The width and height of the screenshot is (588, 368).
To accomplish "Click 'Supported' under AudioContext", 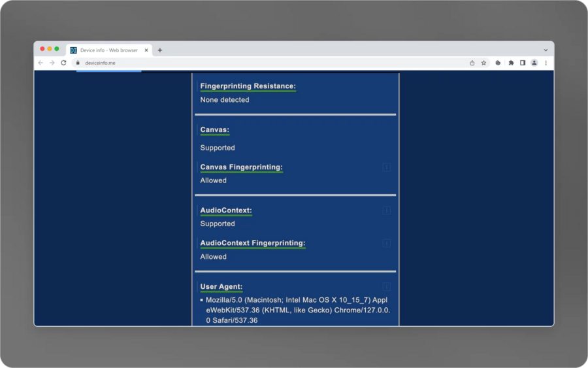I will pos(218,224).
